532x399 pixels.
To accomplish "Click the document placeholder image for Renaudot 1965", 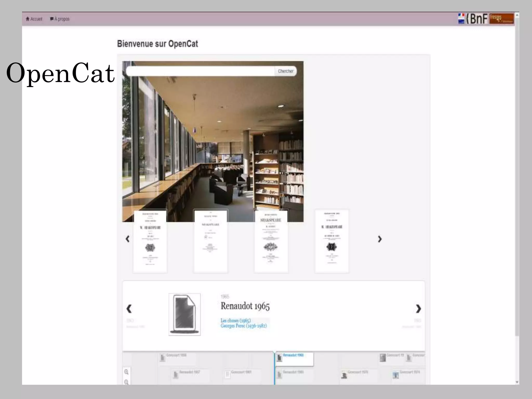I will click(x=184, y=314).
